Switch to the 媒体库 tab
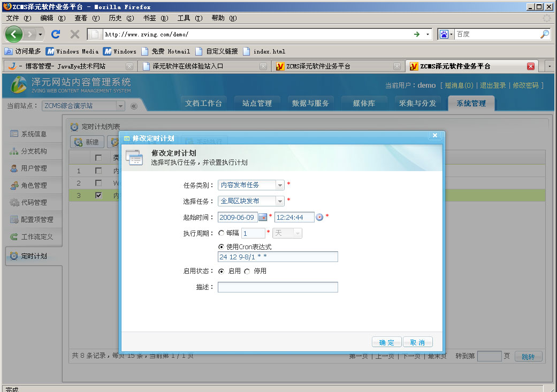The height and width of the screenshot is (392, 557). point(364,103)
